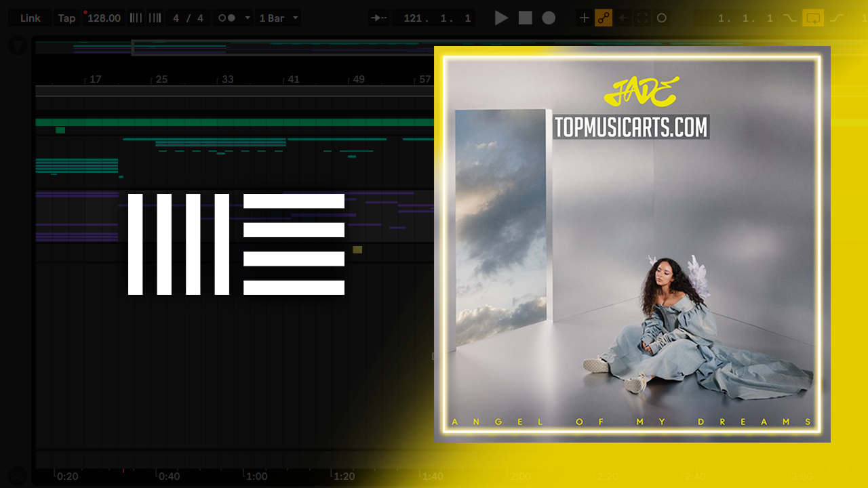Viewport: 868px width, 488px height.
Task: Click the 128.00 tempo field
Action: (x=104, y=18)
